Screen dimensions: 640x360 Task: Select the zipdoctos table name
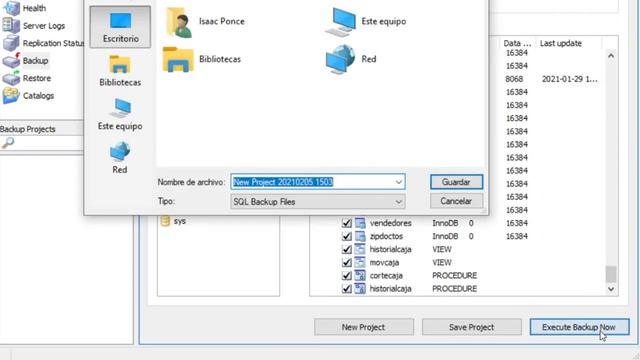click(386, 236)
